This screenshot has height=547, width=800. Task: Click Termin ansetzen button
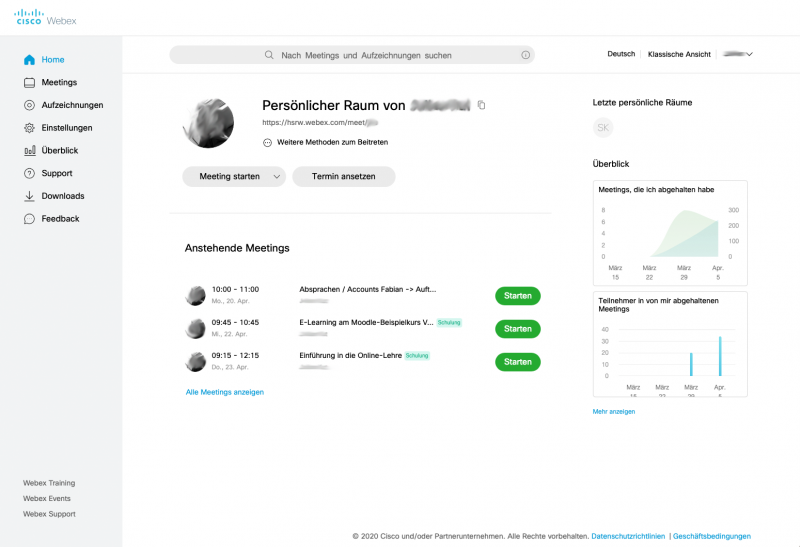343,176
